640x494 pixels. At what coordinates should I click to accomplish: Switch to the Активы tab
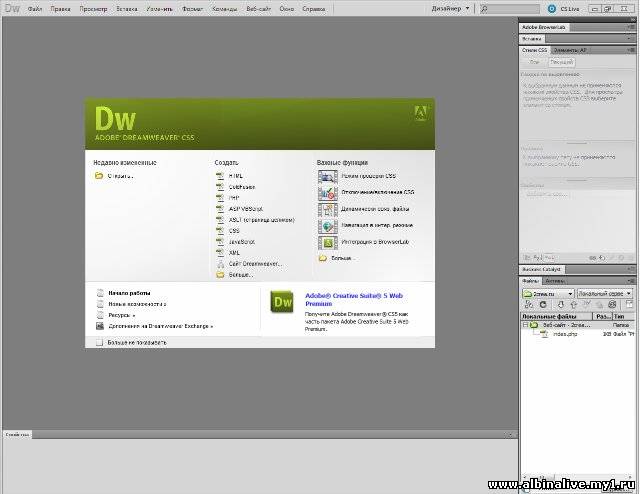click(x=555, y=281)
